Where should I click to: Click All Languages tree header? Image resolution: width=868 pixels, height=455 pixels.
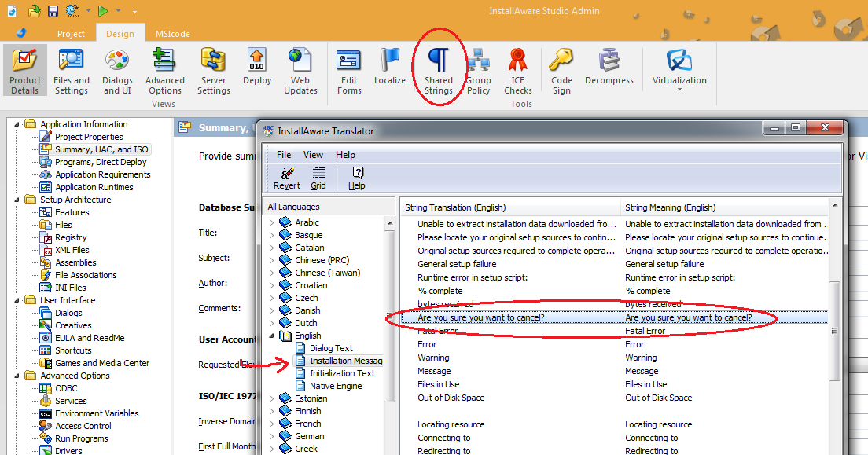point(329,207)
